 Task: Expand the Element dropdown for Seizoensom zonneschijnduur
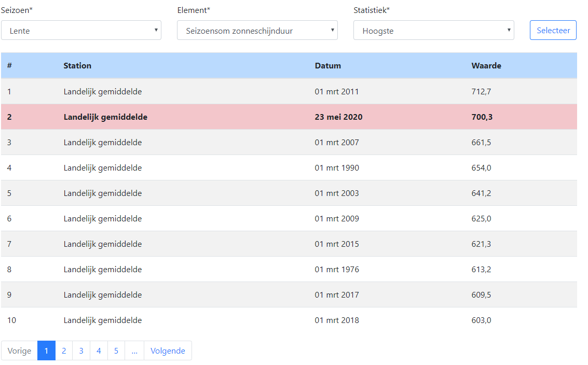[257, 31]
